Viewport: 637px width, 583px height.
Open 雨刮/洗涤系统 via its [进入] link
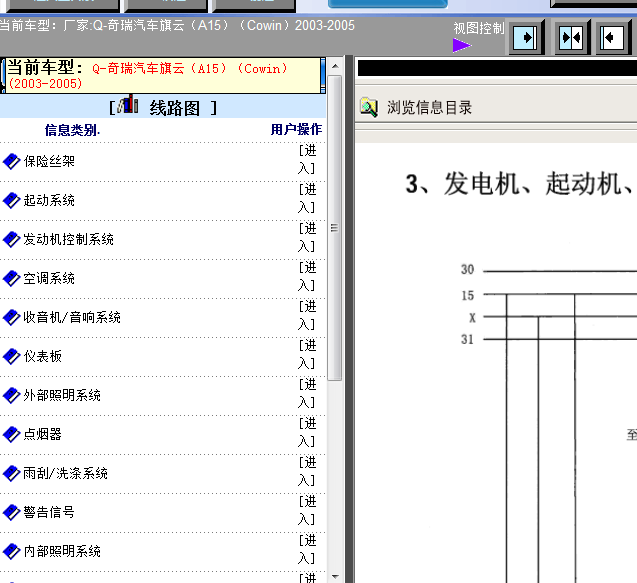point(307,471)
